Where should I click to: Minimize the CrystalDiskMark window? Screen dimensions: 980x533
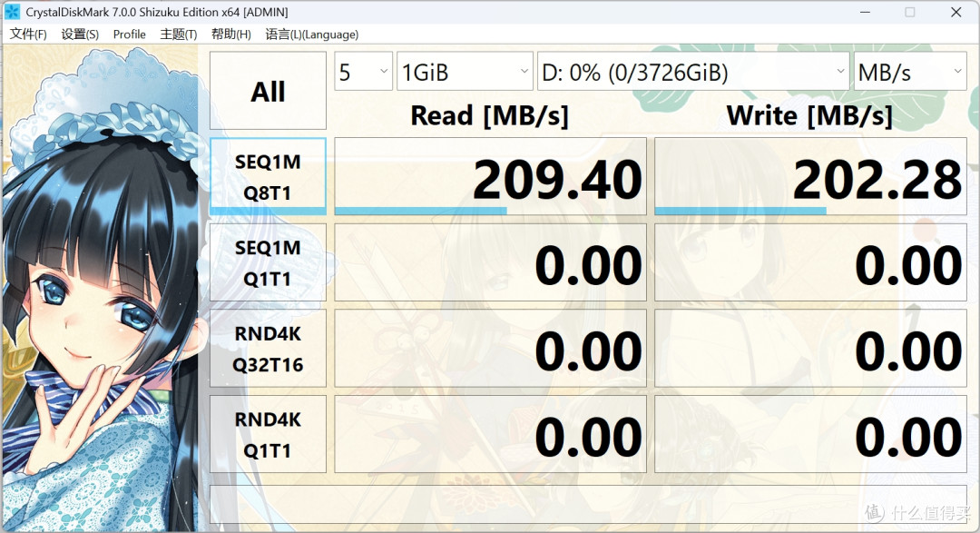pyautogui.click(x=865, y=12)
